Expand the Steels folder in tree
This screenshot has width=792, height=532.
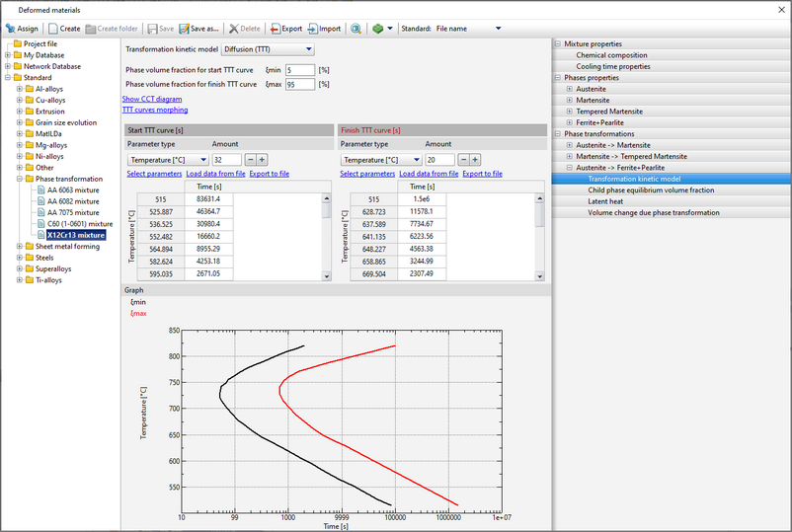pyautogui.click(x=19, y=258)
